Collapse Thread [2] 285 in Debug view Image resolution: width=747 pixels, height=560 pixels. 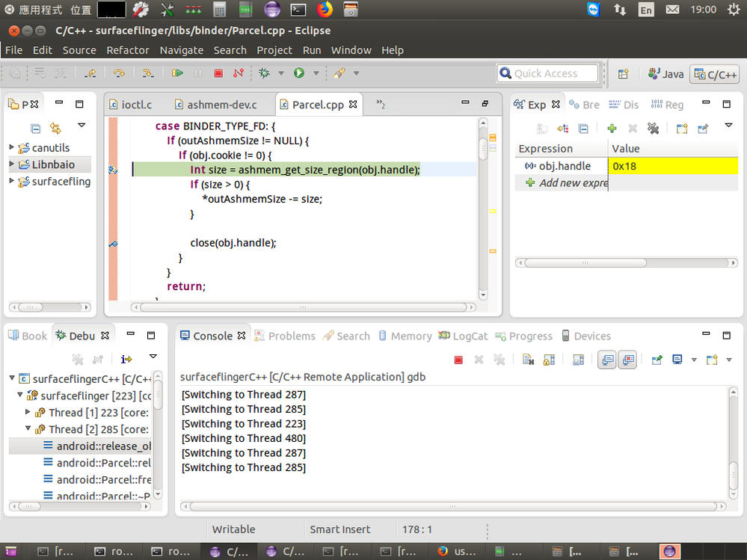(x=28, y=428)
